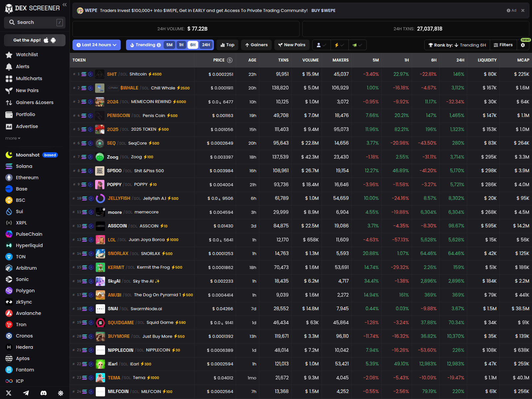This screenshot has height=399, width=532.
Task: Open sidebar settings gear icon
Action: click(x=61, y=393)
